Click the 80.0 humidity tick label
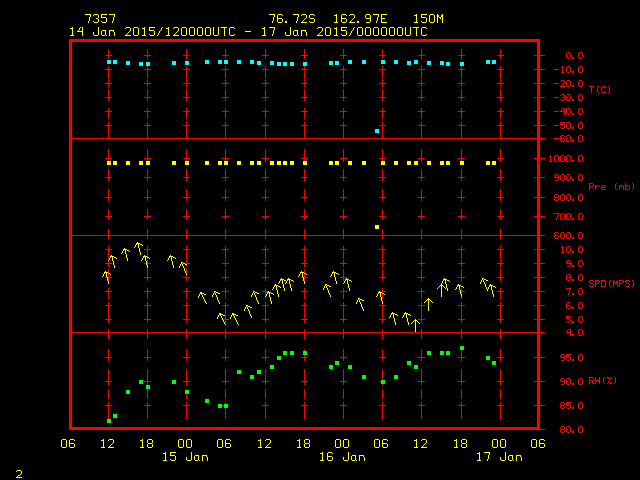This screenshot has width=640, height=480. pos(566,430)
